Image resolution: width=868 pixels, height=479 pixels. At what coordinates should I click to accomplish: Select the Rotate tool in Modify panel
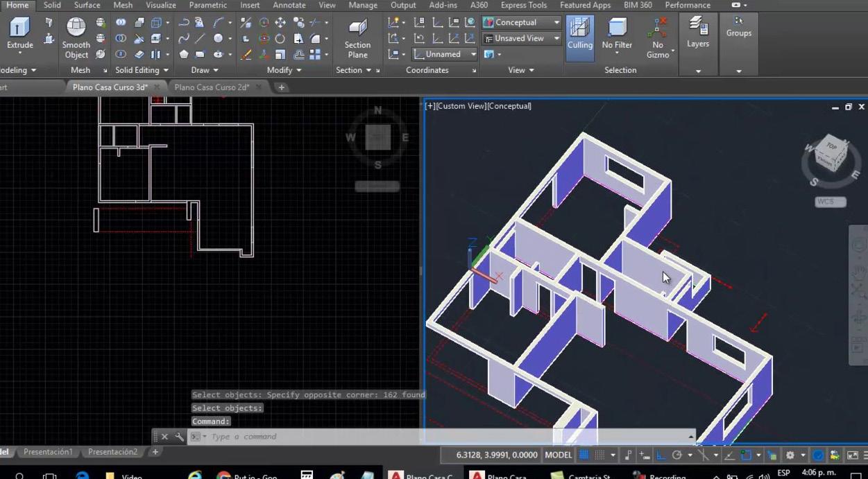(281, 39)
